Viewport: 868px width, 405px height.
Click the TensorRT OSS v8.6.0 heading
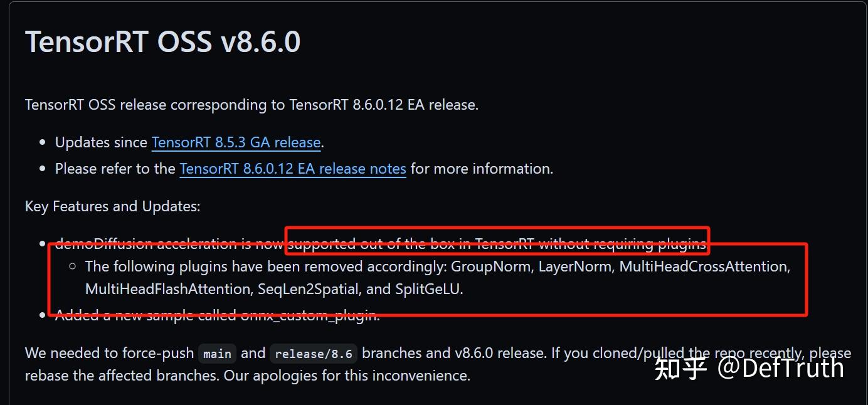coord(163,42)
